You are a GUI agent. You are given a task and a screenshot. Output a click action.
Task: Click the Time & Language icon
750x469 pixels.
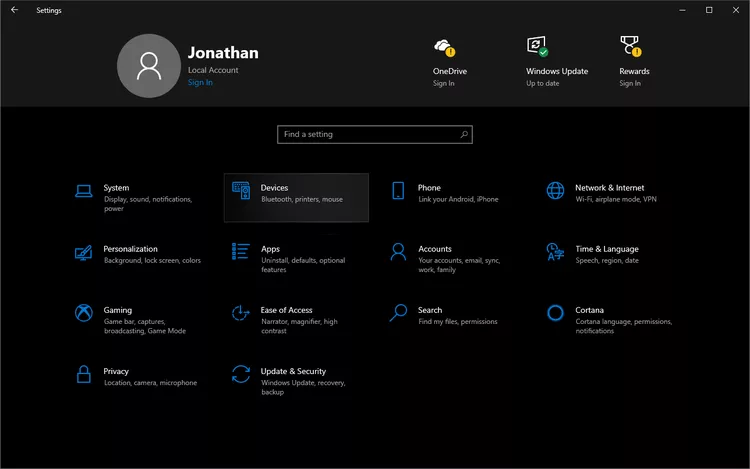[555, 252]
